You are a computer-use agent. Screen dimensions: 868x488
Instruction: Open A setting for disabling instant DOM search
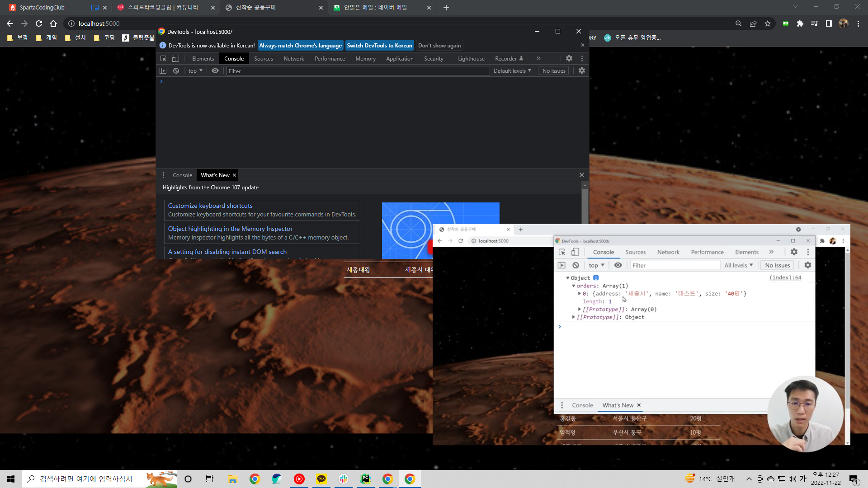pos(227,252)
